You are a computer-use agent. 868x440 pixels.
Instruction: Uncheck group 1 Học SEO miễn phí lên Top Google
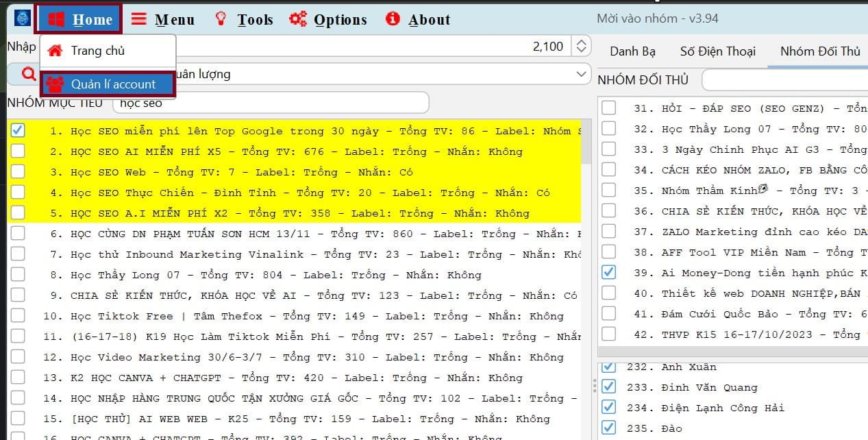point(18,130)
